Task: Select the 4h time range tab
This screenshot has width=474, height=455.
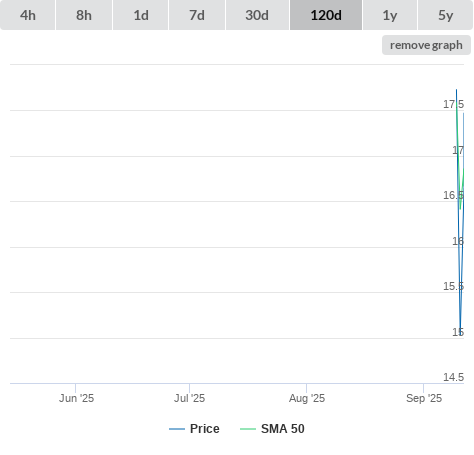Action: point(28,15)
